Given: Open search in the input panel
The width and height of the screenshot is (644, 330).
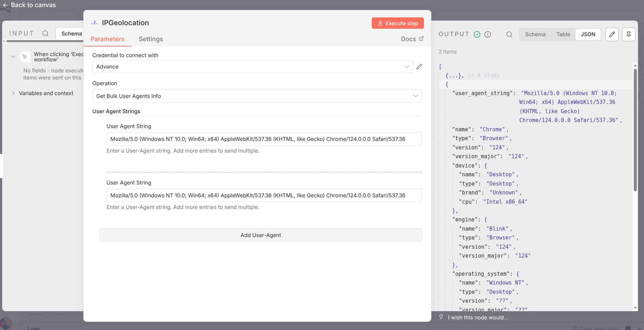Looking at the screenshot, I should click(x=45, y=33).
